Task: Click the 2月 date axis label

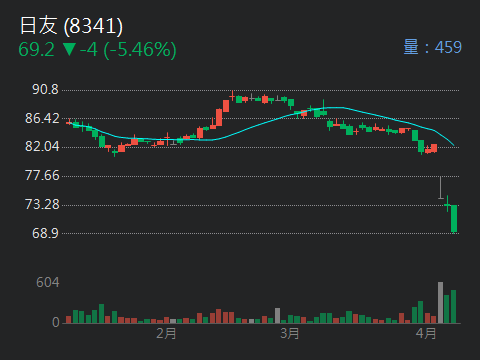Action: point(166,333)
